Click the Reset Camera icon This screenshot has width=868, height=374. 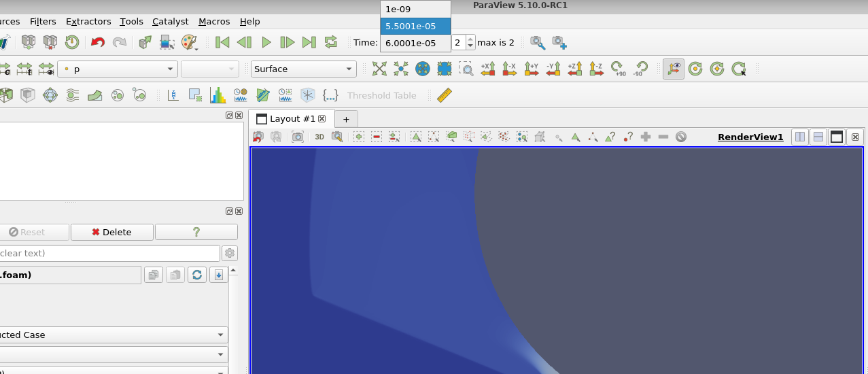[x=379, y=69]
